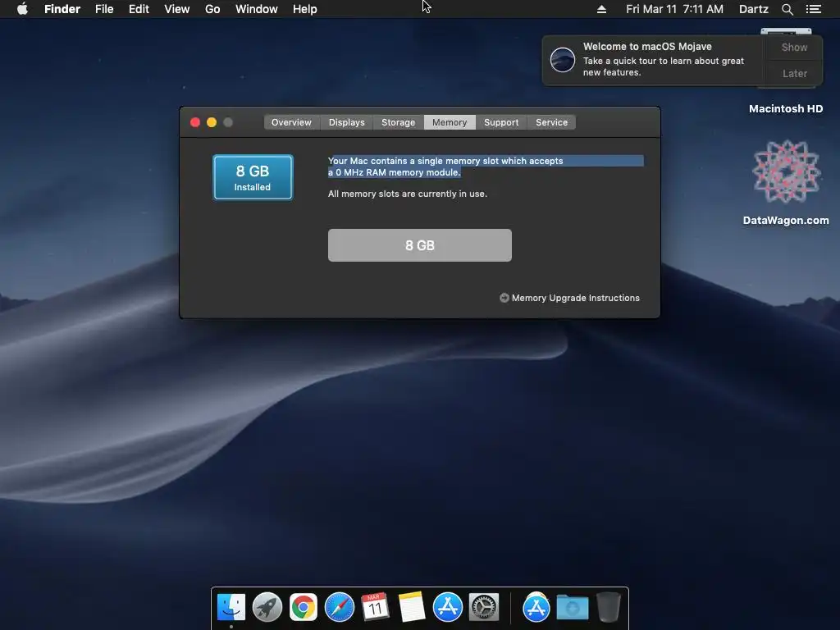Screen dimensions: 840x630
Task: Open the Trash in the Dock
Action: tap(609, 608)
